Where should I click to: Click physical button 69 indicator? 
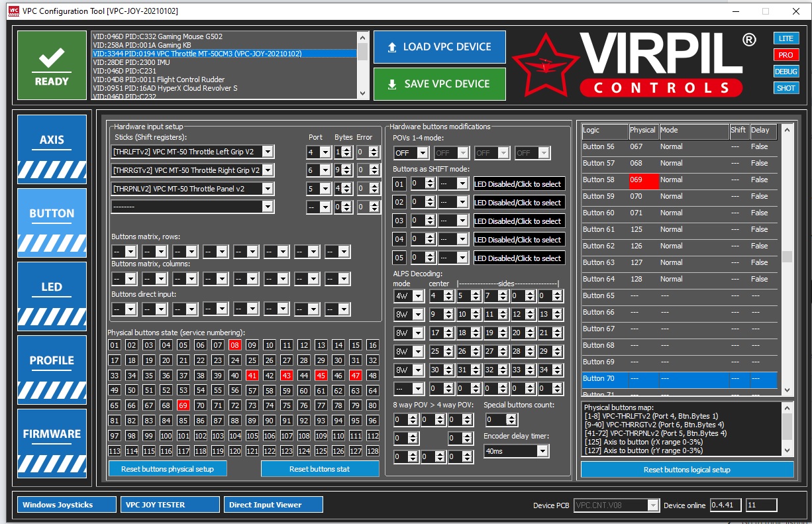coord(183,405)
